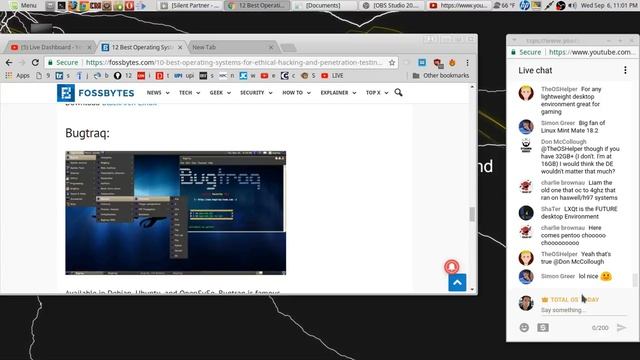Image resolution: width=640 pixels, height=360 pixels.
Task: Click Don McCollough username in chat
Action: click(x=564, y=142)
